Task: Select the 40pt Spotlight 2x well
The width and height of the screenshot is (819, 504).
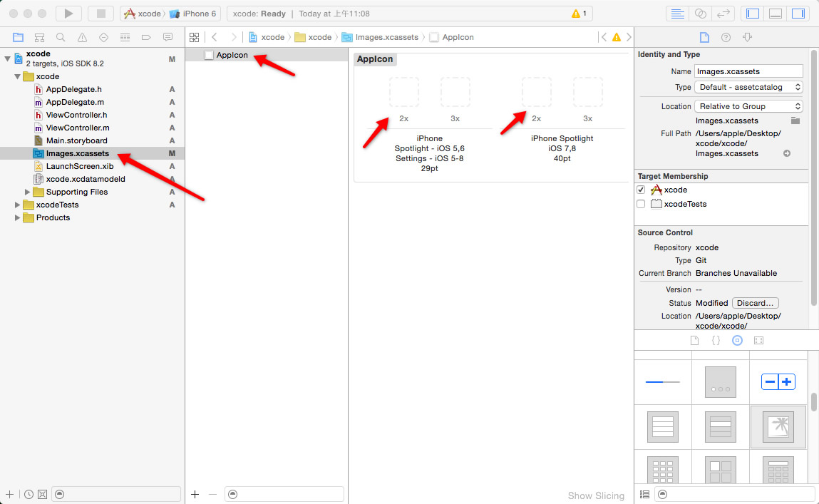Action: tap(537, 92)
